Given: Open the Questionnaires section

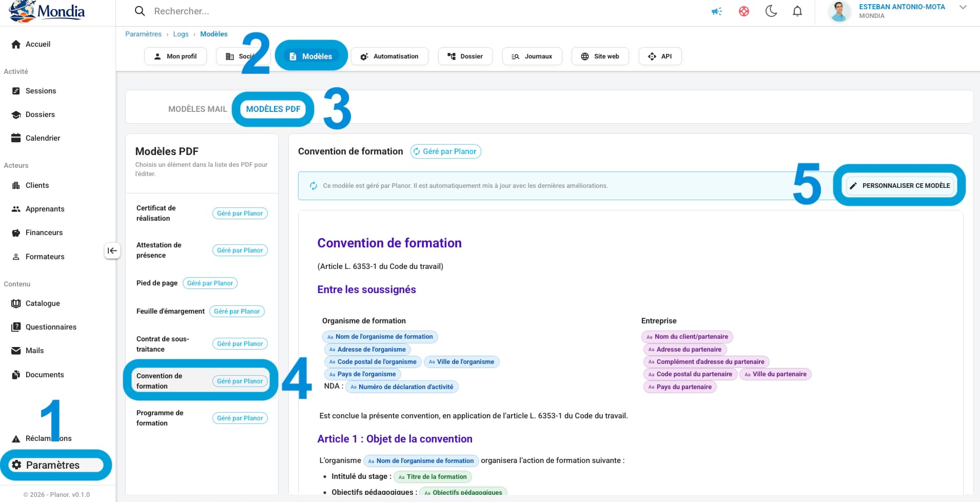Looking at the screenshot, I should coord(51,327).
